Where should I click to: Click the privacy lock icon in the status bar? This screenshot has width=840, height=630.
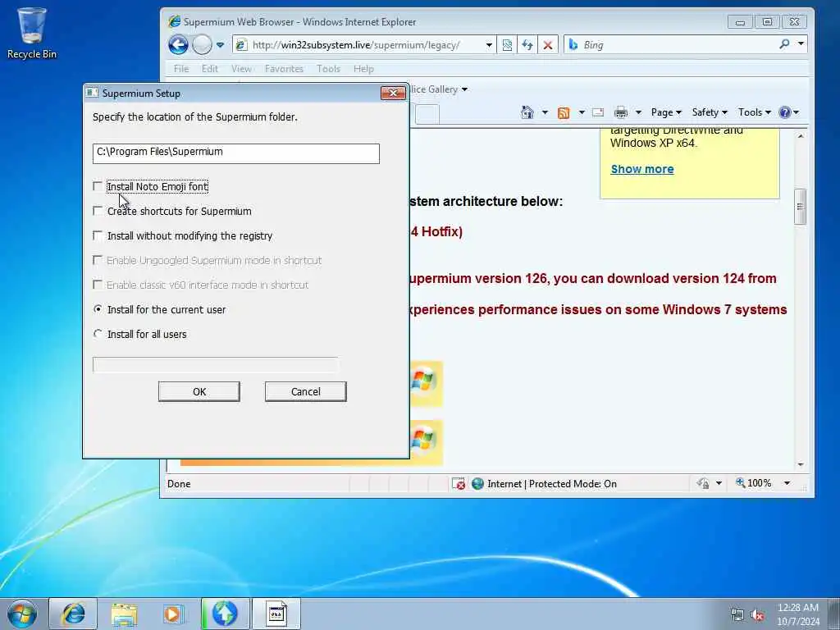click(x=703, y=484)
